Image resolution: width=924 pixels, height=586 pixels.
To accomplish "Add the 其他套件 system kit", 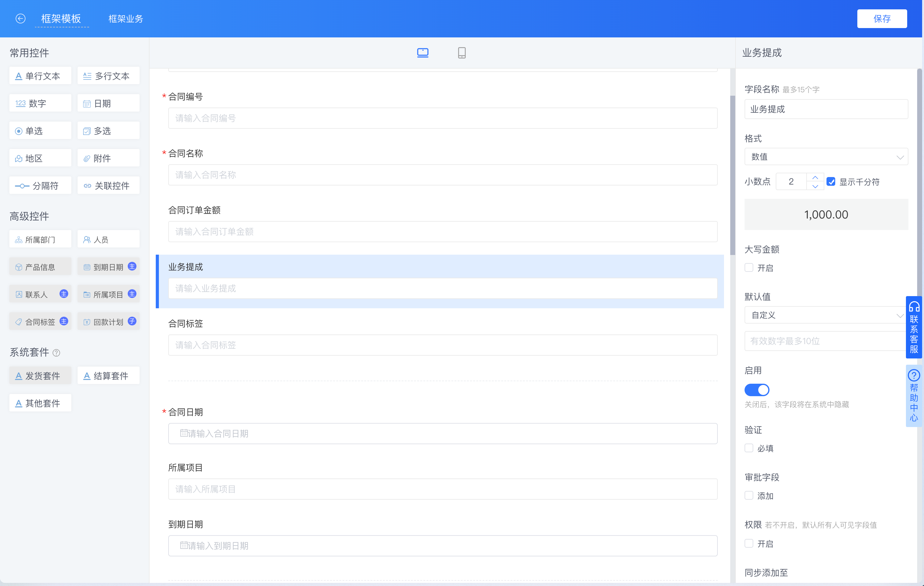I will pyautogui.click(x=40, y=403).
